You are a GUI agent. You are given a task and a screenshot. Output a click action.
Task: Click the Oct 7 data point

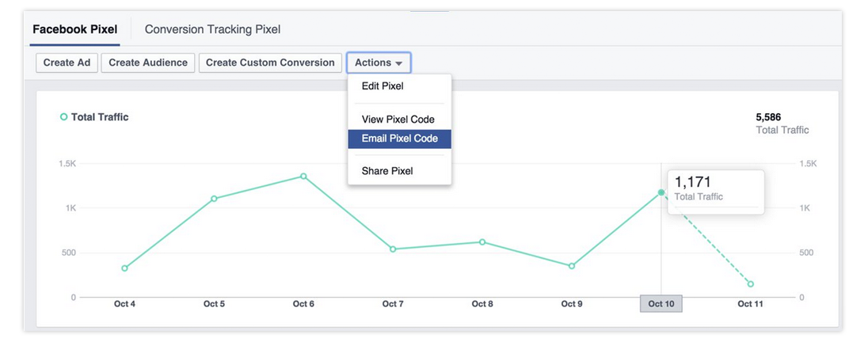click(x=393, y=249)
